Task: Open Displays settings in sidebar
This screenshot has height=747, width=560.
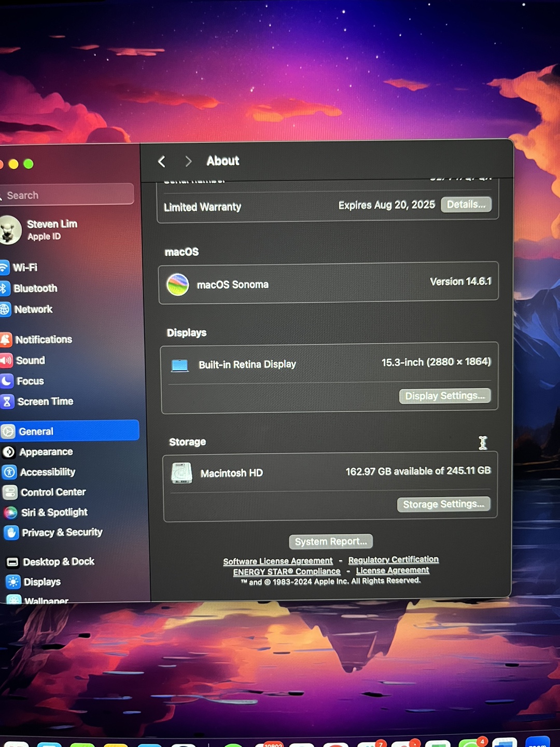Action: pyautogui.click(x=34, y=582)
